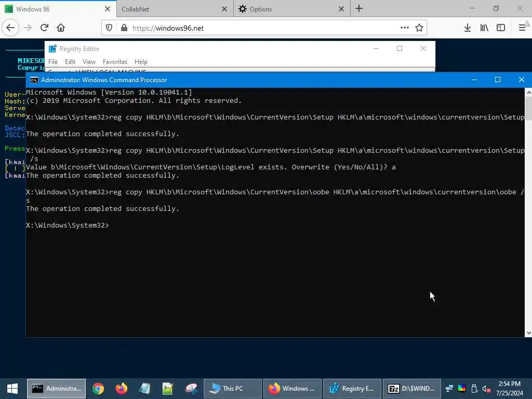Open a new Firefox tab
This screenshot has width=532, height=399.
click(359, 9)
